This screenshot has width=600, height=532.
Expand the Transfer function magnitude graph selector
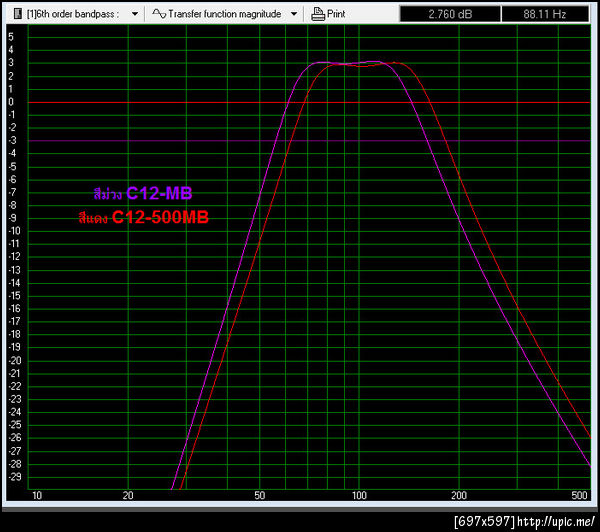coord(294,14)
